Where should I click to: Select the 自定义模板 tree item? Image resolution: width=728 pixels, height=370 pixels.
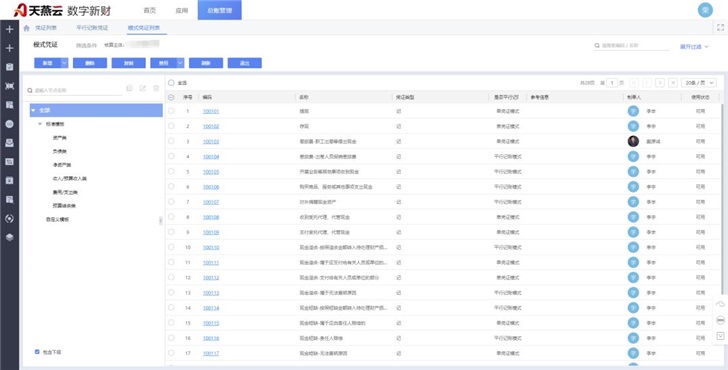point(58,219)
